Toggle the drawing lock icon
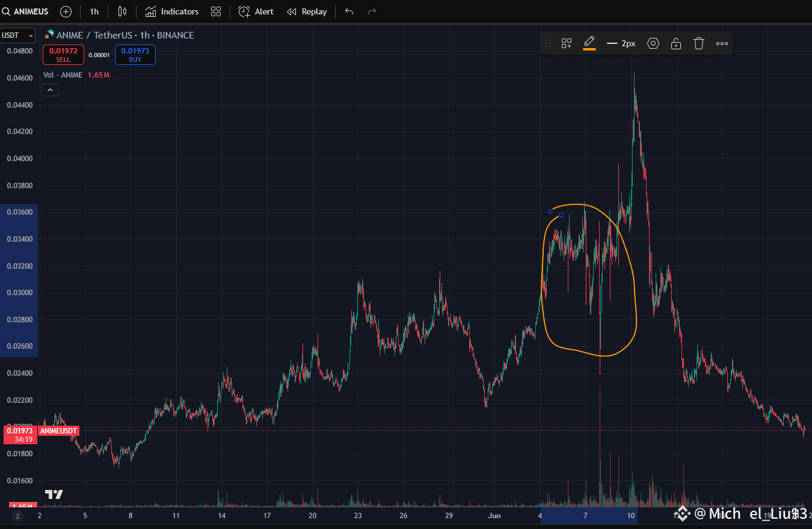Screen dimensions: 812x529 676,43
